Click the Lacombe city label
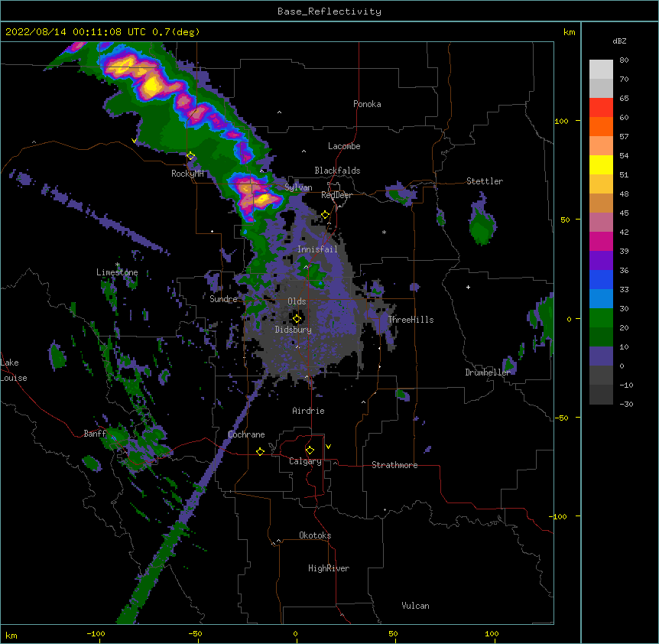659x644 pixels. 344,146
